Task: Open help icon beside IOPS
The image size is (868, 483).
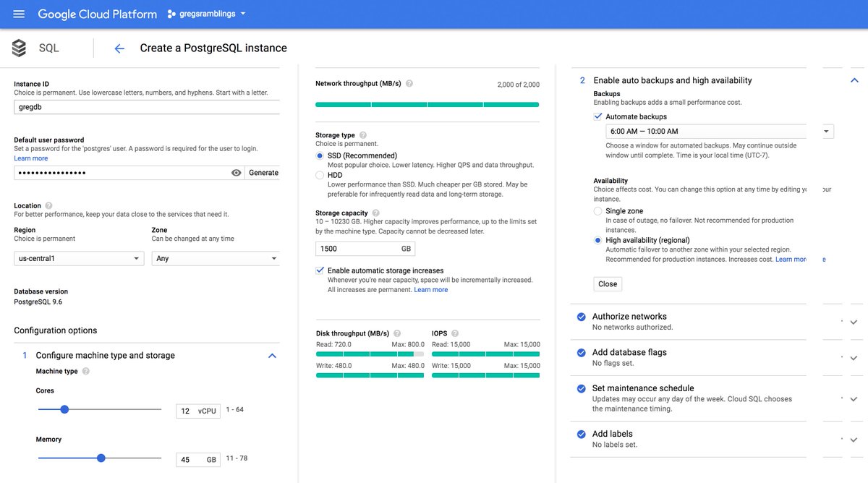Action: 455,333
